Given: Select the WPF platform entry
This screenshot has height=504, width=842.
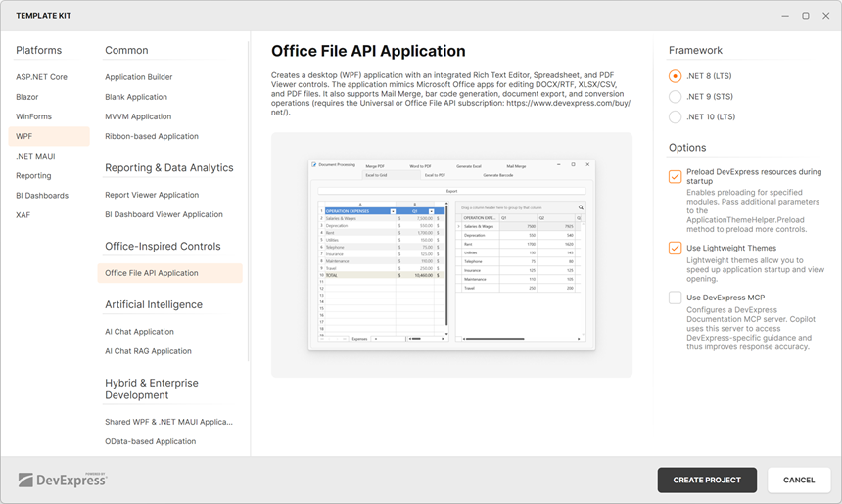Looking at the screenshot, I should tap(49, 136).
